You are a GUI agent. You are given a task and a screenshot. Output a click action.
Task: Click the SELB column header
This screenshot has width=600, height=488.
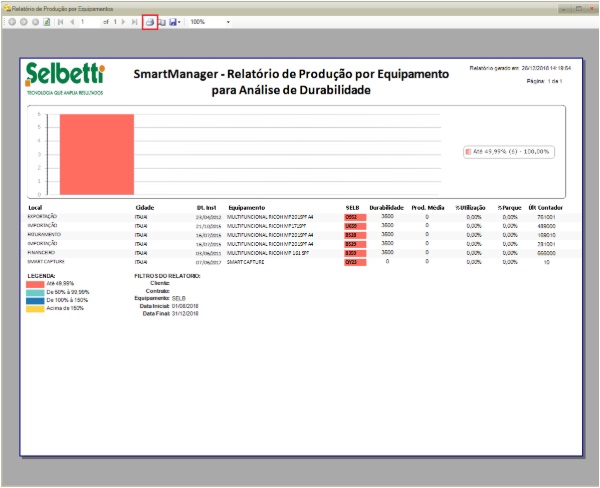[352, 208]
